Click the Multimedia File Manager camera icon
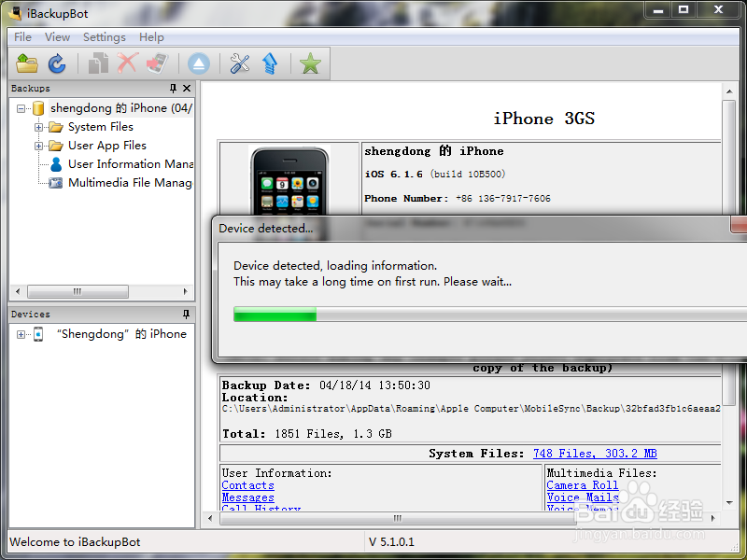Screen dimensions: 747x560 [56, 183]
